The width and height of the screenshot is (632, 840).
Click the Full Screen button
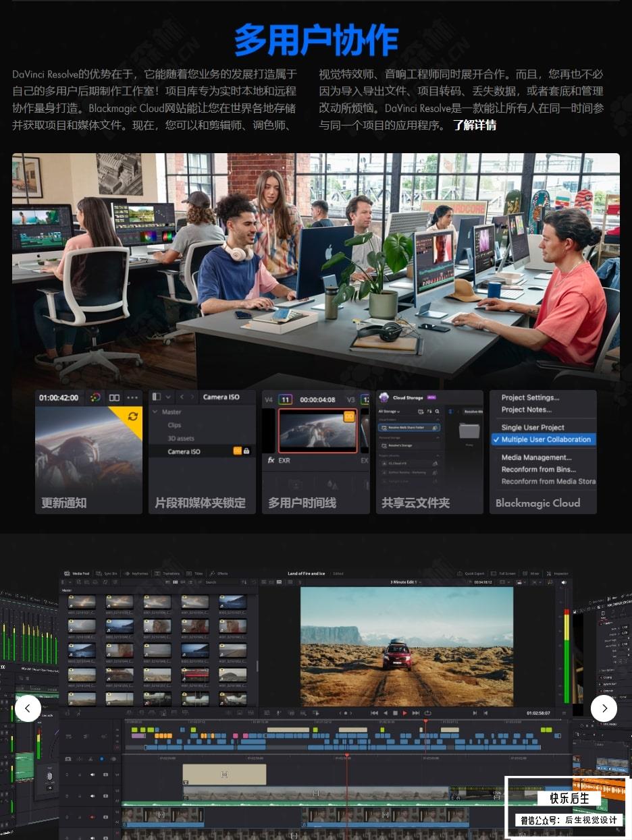coord(503,573)
